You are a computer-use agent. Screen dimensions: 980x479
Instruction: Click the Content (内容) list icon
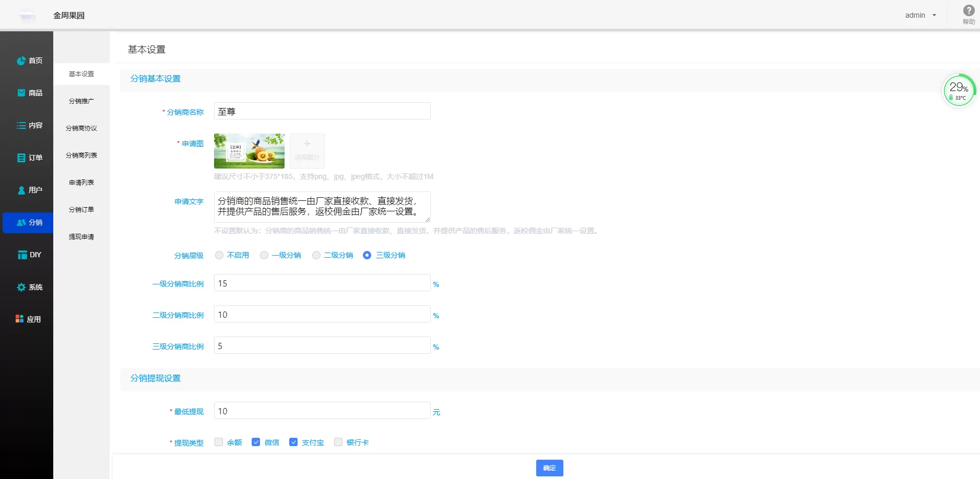click(x=21, y=125)
